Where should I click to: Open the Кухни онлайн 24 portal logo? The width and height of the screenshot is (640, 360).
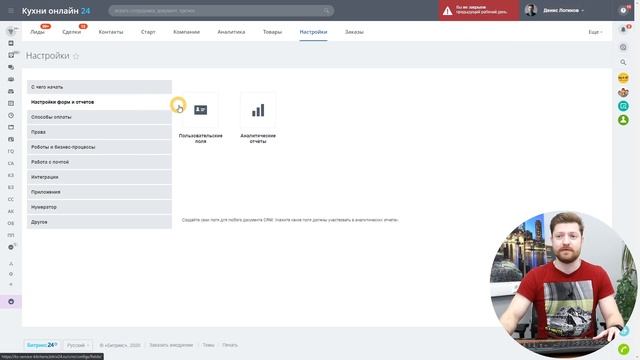click(56, 11)
